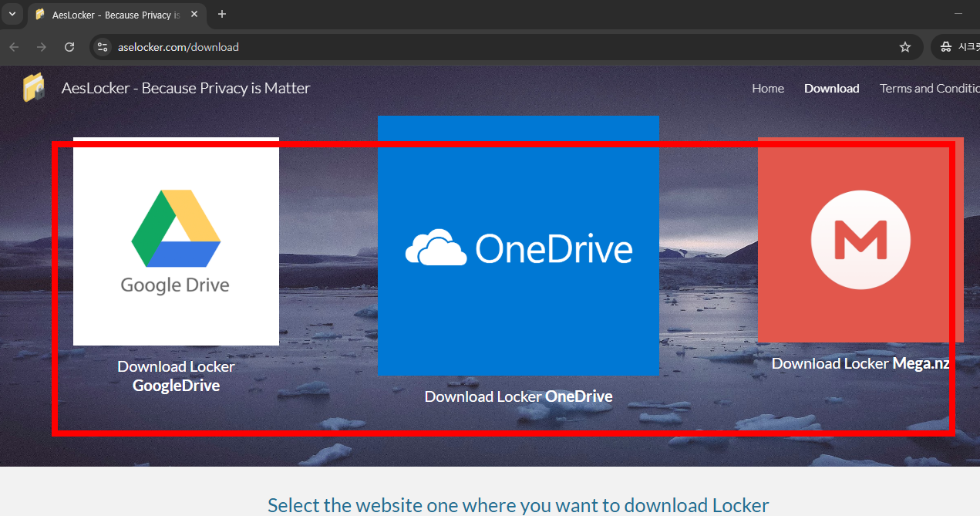The width and height of the screenshot is (980, 516).
Task: Reload the page with the refresh icon
Action: coord(69,47)
